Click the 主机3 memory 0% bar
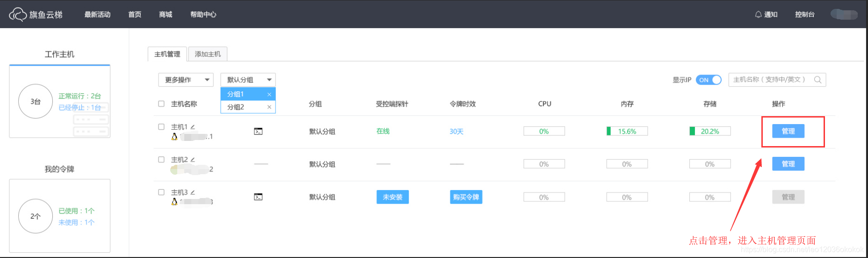This screenshot has width=868, height=258. pyautogui.click(x=627, y=197)
